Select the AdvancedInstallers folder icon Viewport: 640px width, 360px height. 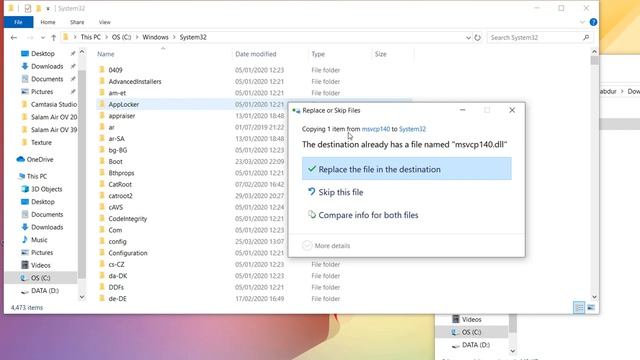(x=102, y=81)
